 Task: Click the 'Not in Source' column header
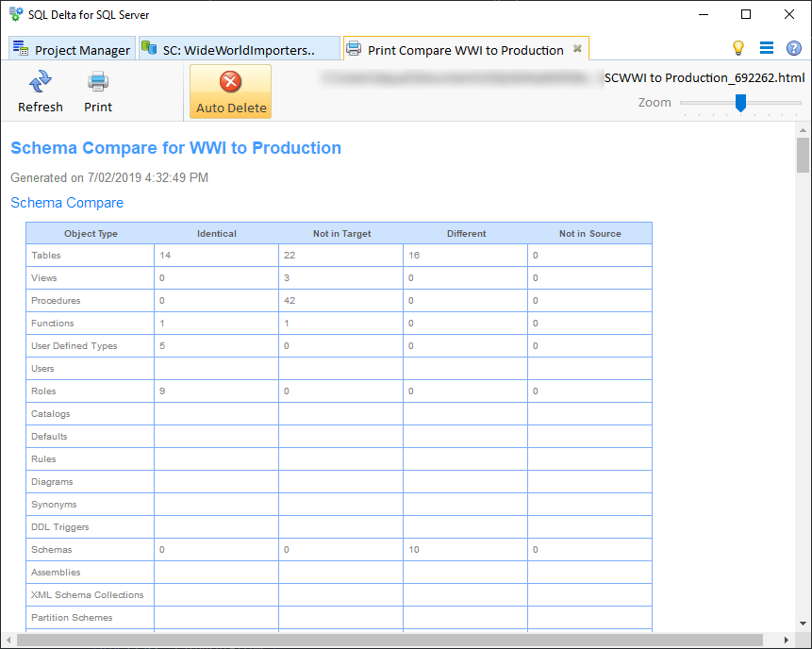[x=589, y=234]
